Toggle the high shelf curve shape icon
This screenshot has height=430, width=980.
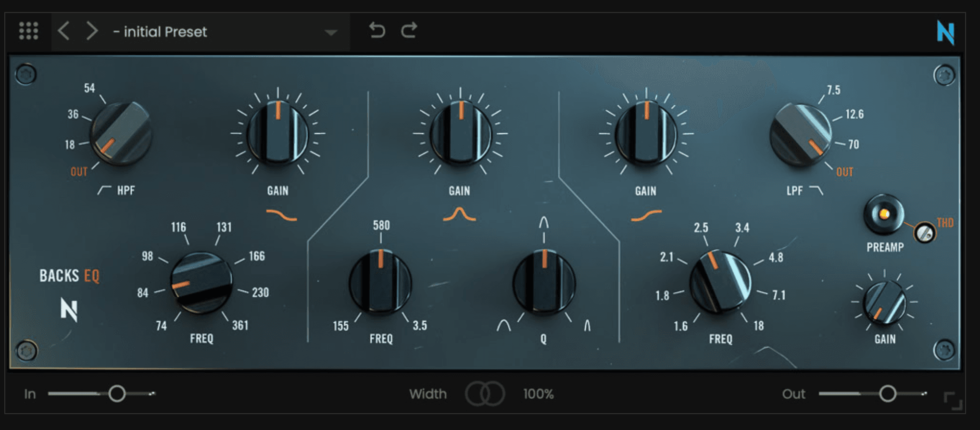tap(646, 215)
